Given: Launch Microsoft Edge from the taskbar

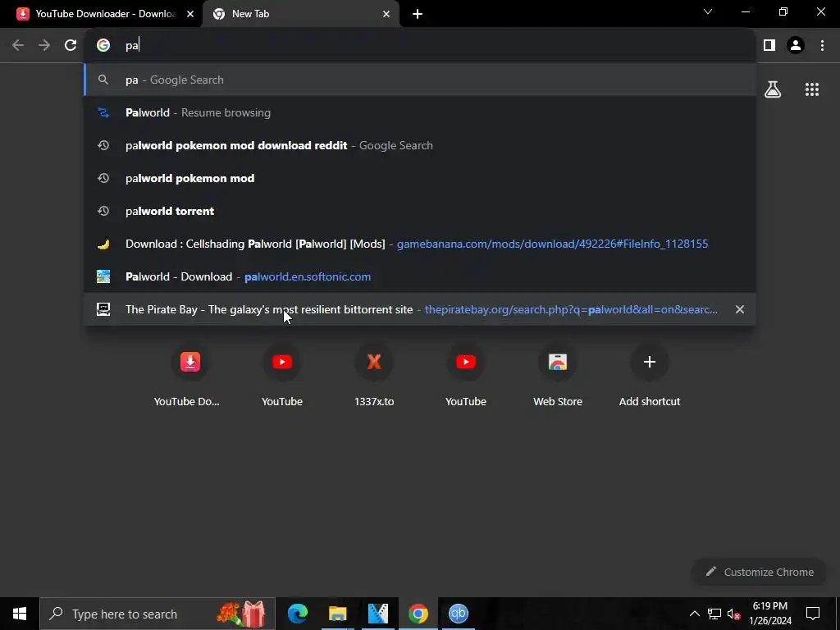Looking at the screenshot, I should (x=298, y=614).
